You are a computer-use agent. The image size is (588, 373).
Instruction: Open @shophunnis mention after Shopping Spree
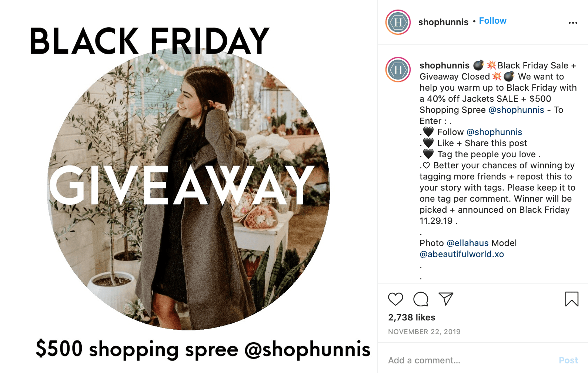(516, 110)
